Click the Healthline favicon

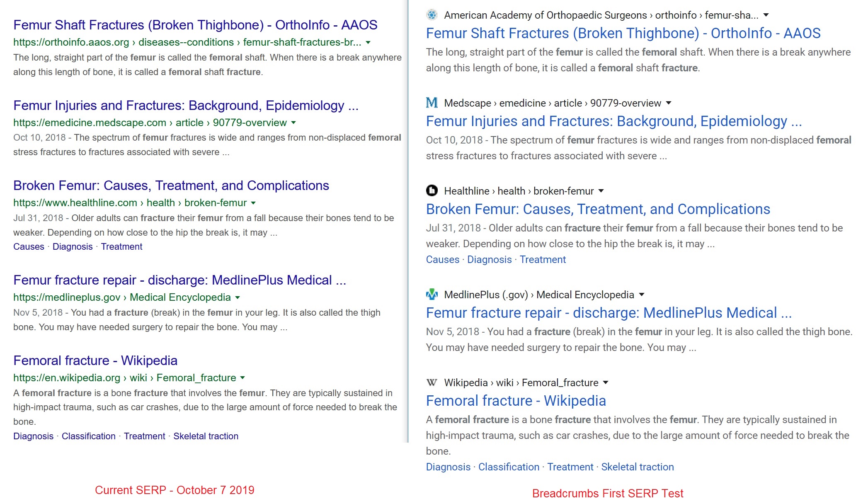point(432,190)
